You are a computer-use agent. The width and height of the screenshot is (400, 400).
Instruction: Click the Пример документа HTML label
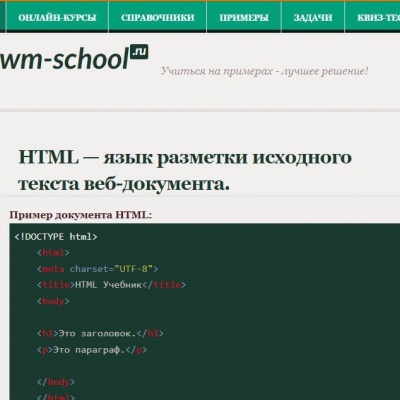tap(80, 215)
